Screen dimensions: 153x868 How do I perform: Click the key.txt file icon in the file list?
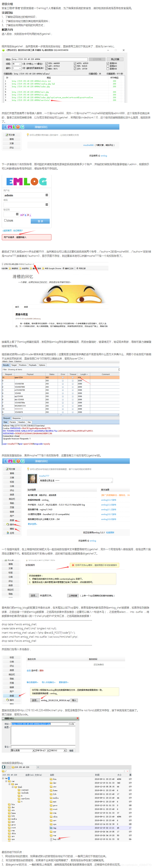51,839
